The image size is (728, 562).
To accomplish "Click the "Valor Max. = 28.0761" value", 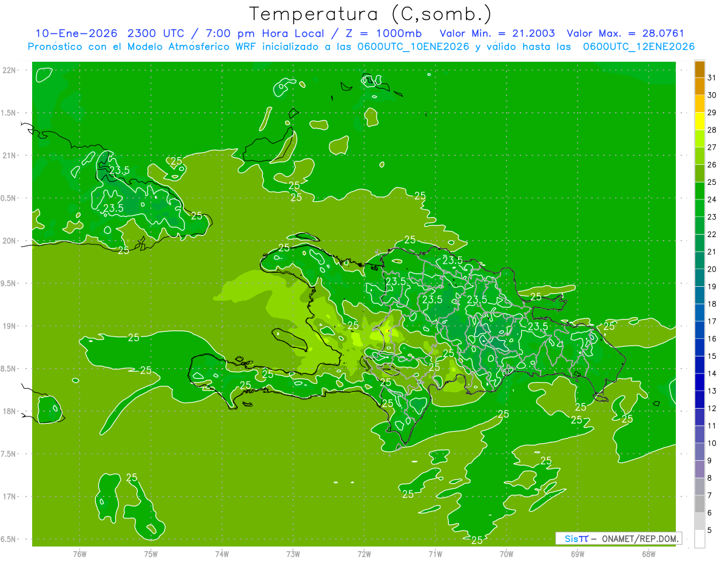I will pos(625,33).
